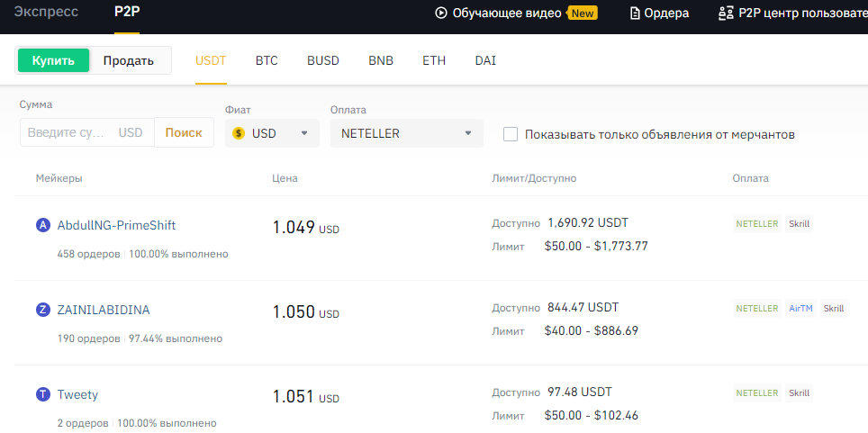Click the yellow New badge
Image resolution: width=868 pixels, height=433 pixels.
(x=583, y=14)
